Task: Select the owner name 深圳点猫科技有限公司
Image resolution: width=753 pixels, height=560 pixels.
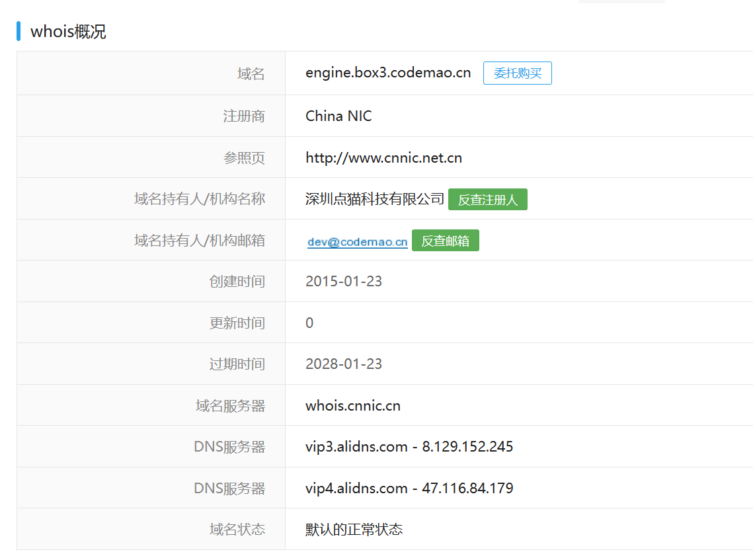Action: [375, 199]
